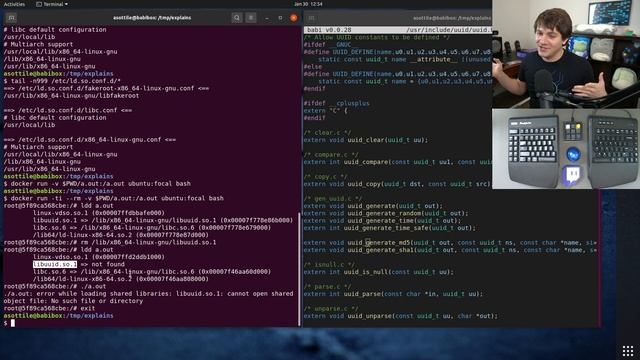Click the '/* gen_uuid.c */' comment
This screenshot has width=640, height=360.
coord(333,199)
